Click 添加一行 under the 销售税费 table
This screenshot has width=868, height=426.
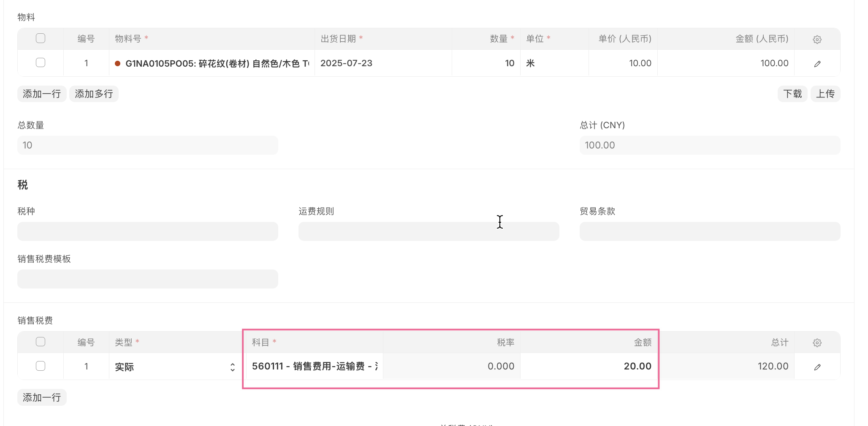tap(41, 397)
